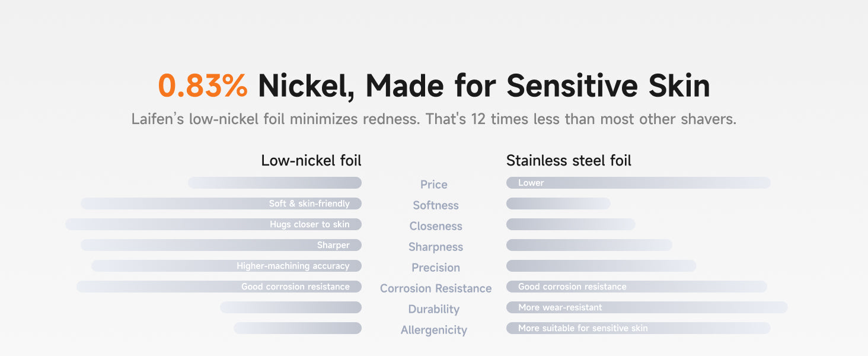Click the Closeness row label

[436, 226]
